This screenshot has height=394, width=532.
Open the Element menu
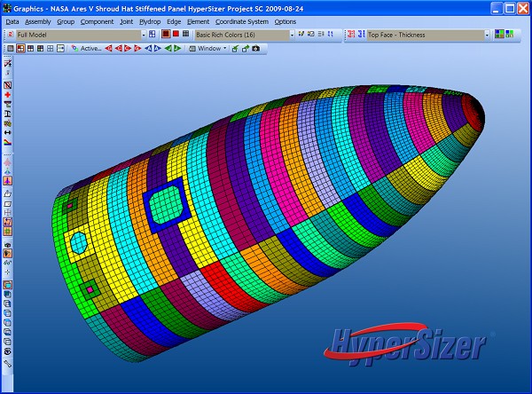(x=198, y=21)
